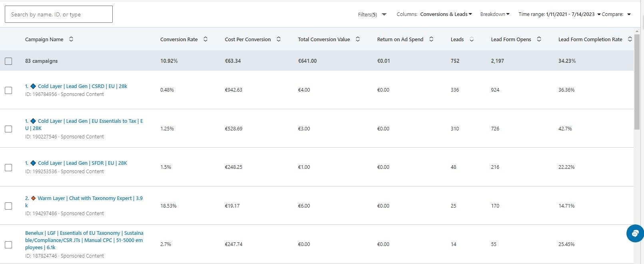Open the Breakdown dropdown

click(495, 14)
